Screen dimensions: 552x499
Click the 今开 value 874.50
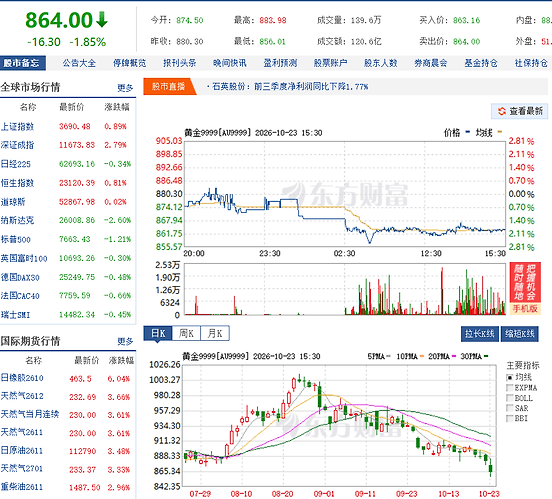point(190,20)
